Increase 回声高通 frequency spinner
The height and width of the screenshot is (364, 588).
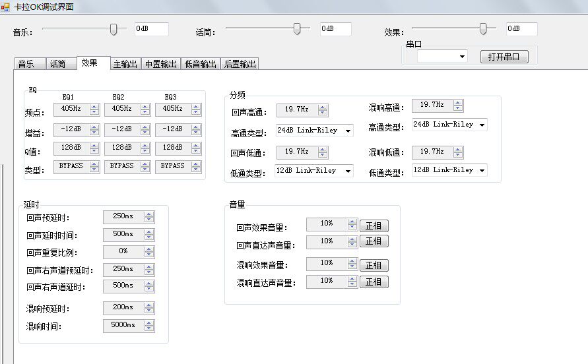click(x=323, y=107)
